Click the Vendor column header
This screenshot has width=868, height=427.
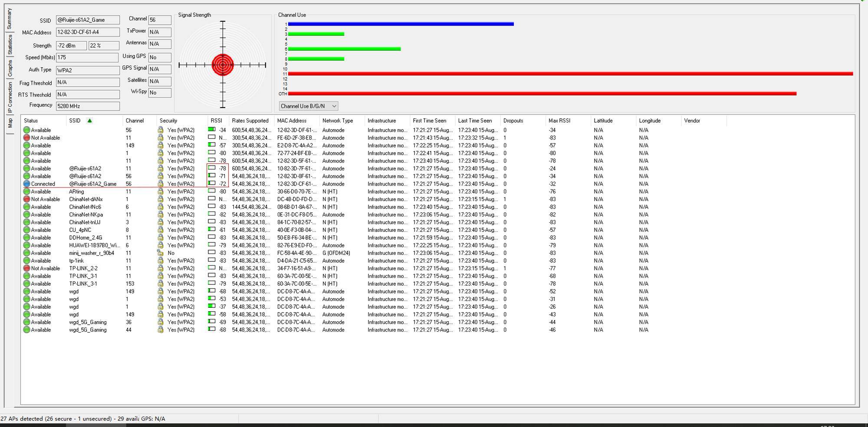pyautogui.click(x=692, y=121)
